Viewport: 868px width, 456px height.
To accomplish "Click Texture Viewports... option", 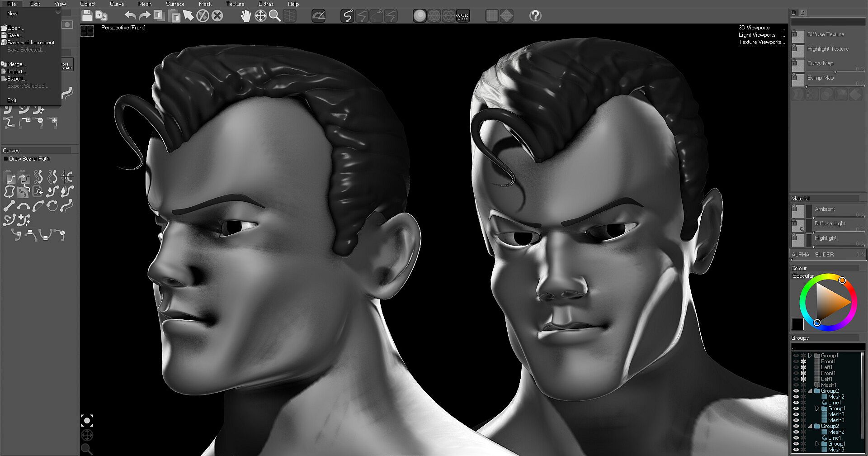I will 762,42.
